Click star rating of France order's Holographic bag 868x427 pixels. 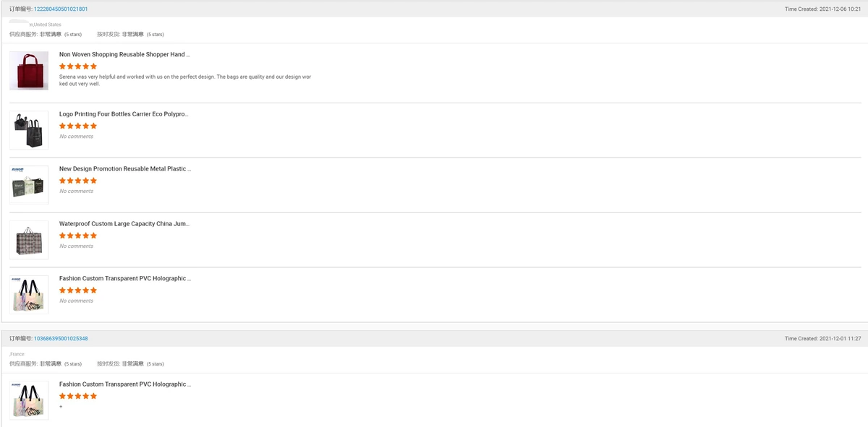78,397
